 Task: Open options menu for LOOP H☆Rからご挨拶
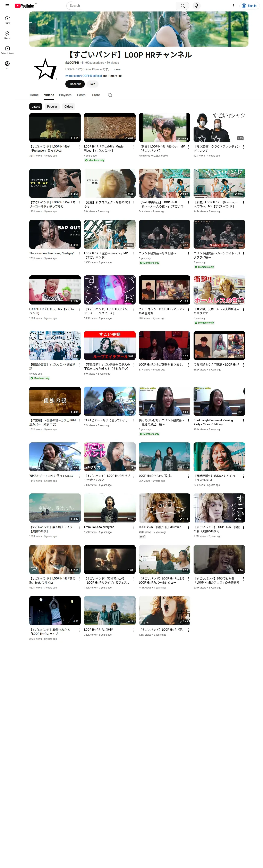[x=134, y=630]
